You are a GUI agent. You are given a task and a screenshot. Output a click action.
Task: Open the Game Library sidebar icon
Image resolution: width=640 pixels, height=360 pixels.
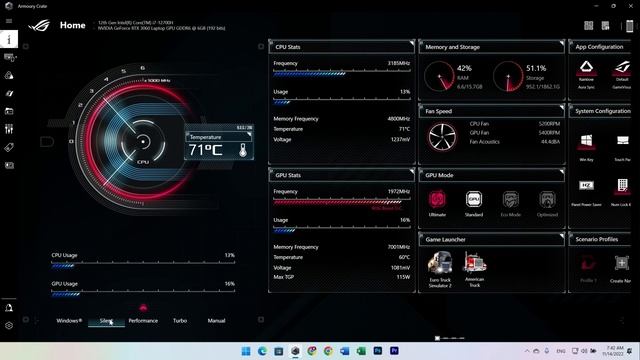coord(9,111)
